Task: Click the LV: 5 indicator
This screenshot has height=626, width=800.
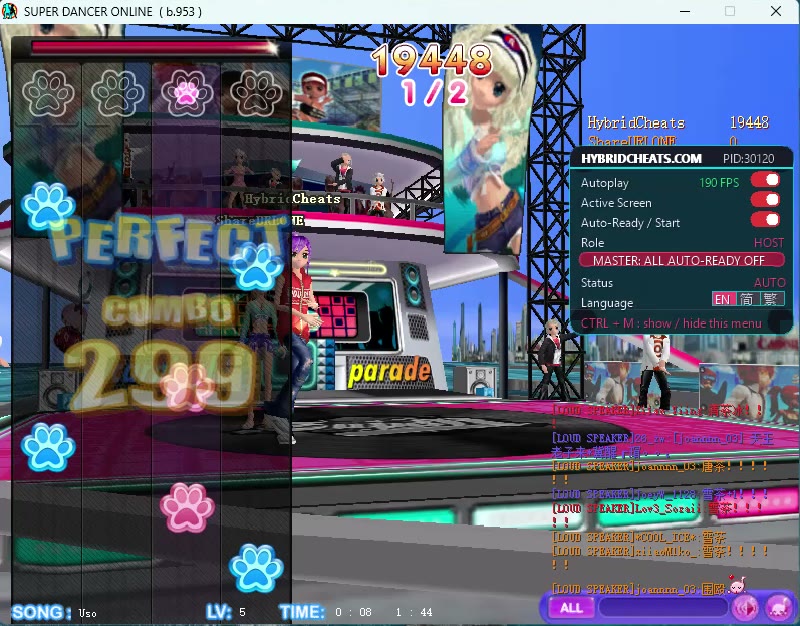Action: point(226,612)
